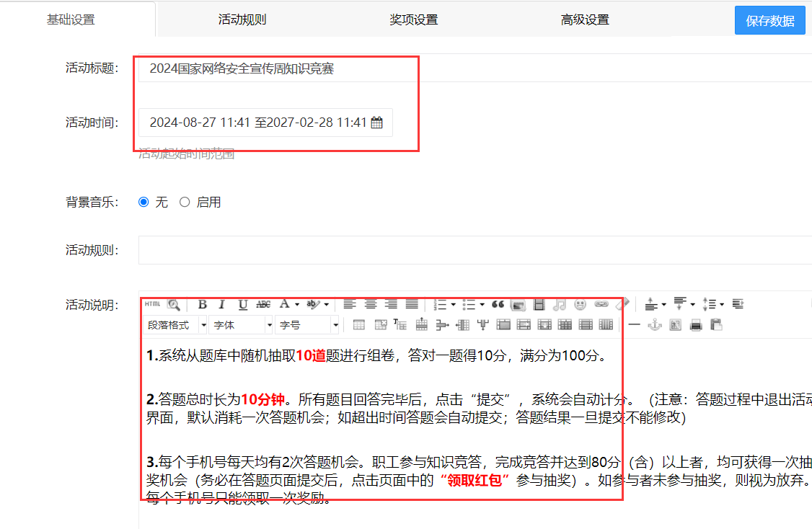Insert a hyperlink with chain icon
The height and width of the screenshot is (529, 812).
(x=601, y=304)
